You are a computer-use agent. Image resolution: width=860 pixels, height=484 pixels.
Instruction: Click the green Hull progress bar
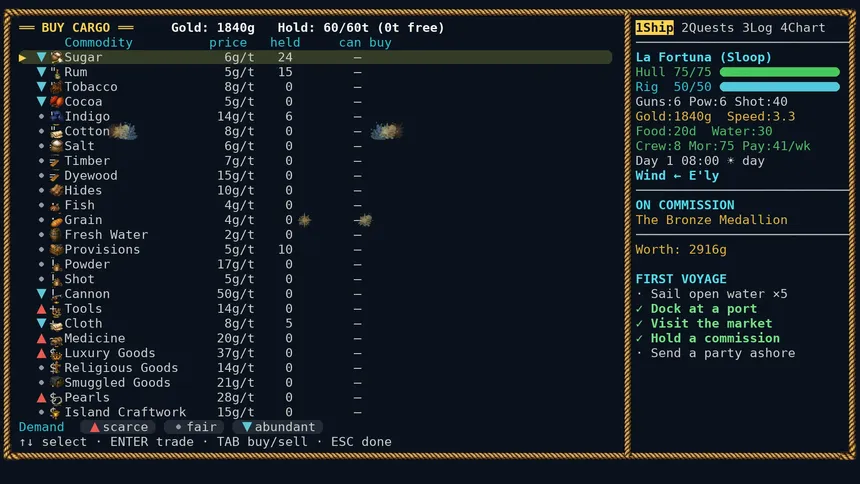(x=779, y=72)
